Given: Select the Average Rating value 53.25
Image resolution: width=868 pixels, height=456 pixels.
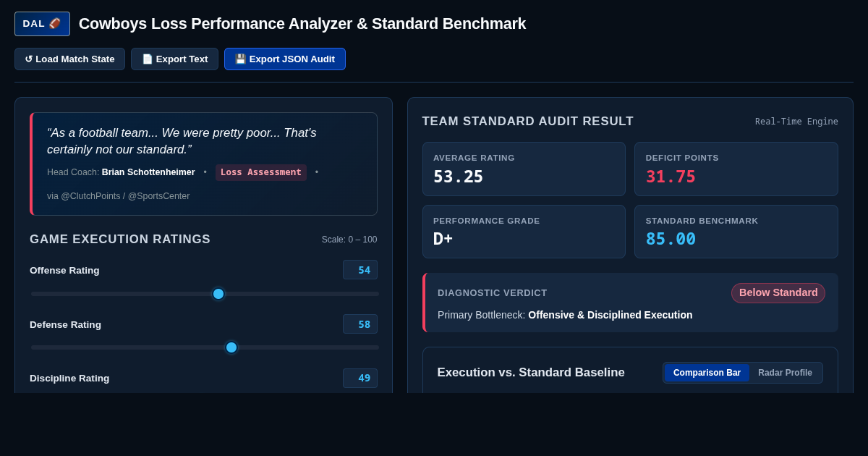Looking at the screenshot, I should click(x=459, y=177).
